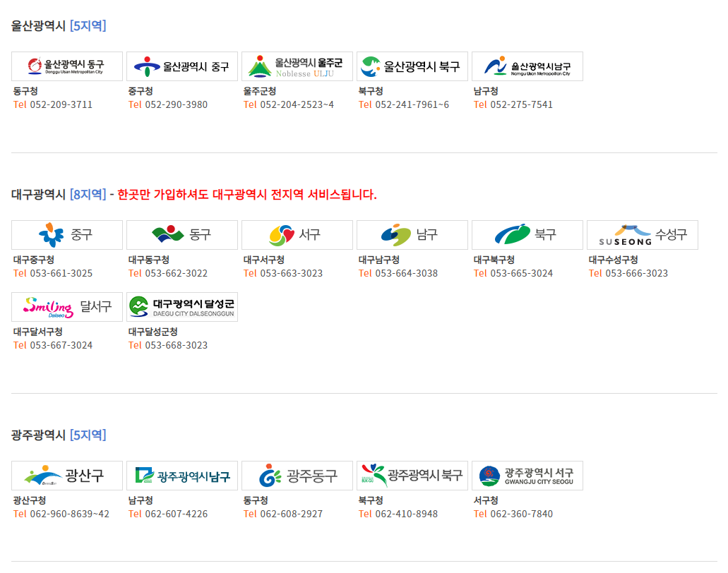Select the Gwangju Seo-gu circular emblem
This screenshot has height=573, width=728.
(527, 475)
